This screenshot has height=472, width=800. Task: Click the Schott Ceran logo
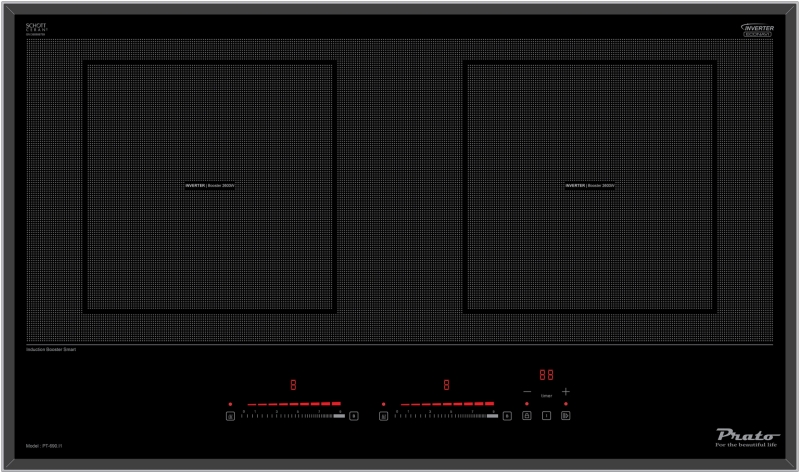click(36, 31)
